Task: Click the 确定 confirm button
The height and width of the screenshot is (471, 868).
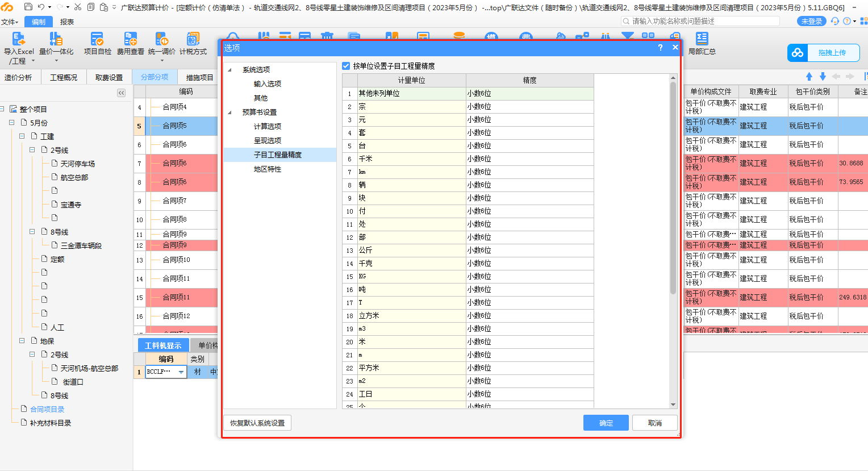Action: 606,423
